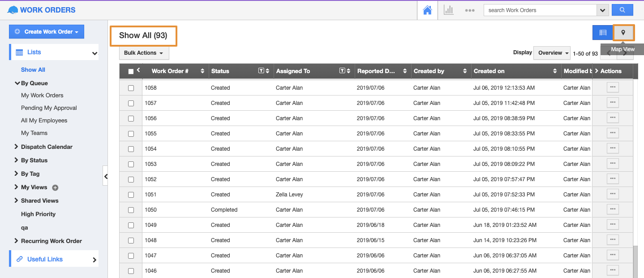Tick the checkbox for work order 1050
Viewport: 644px width, 278px height.
[x=131, y=210]
